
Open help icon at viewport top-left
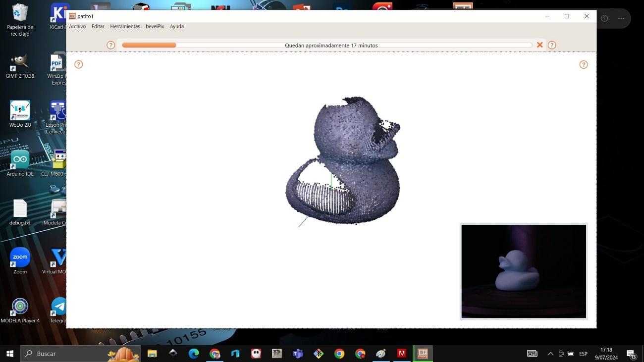tap(79, 64)
